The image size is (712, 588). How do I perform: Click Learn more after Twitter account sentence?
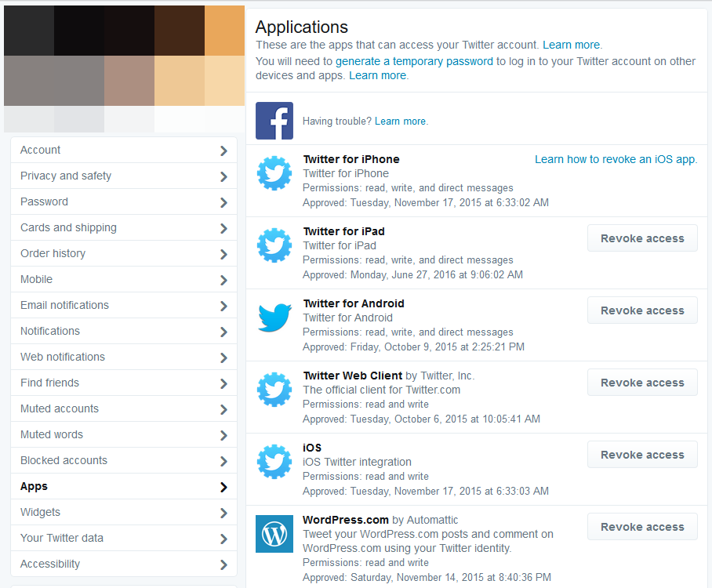(x=571, y=45)
